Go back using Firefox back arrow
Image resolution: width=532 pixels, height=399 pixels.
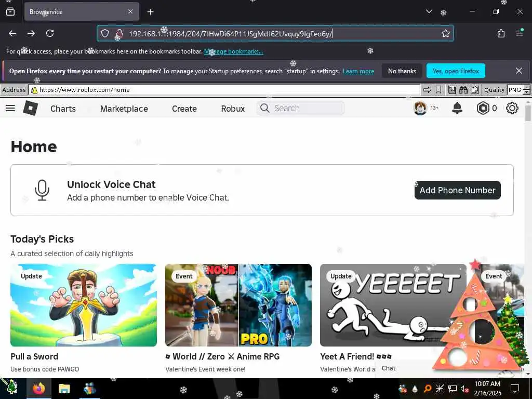12,33
